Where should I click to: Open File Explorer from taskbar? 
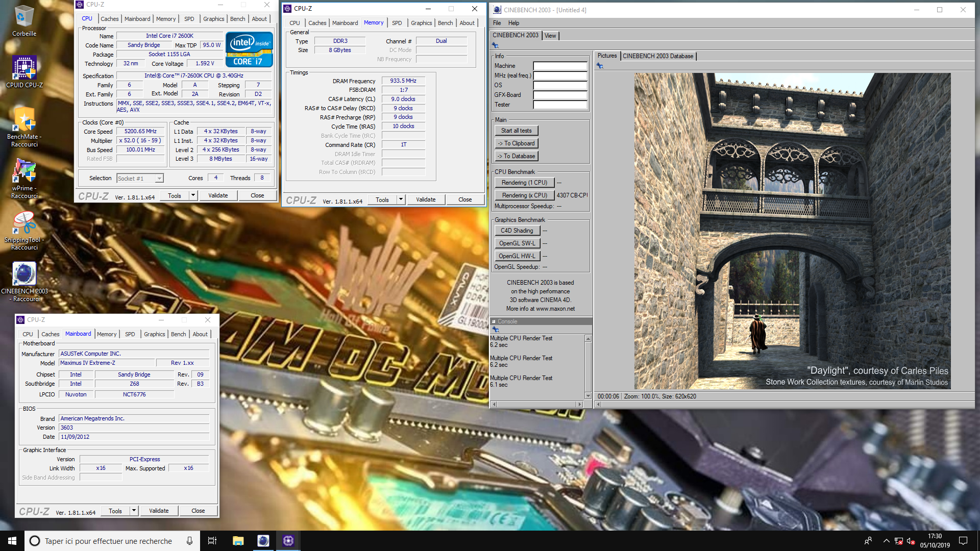(x=238, y=541)
